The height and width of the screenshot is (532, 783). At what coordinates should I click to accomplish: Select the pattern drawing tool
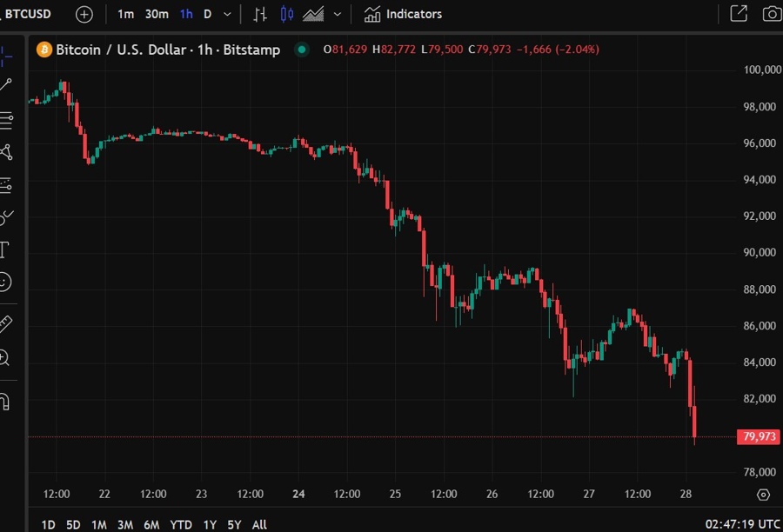(x=6, y=152)
